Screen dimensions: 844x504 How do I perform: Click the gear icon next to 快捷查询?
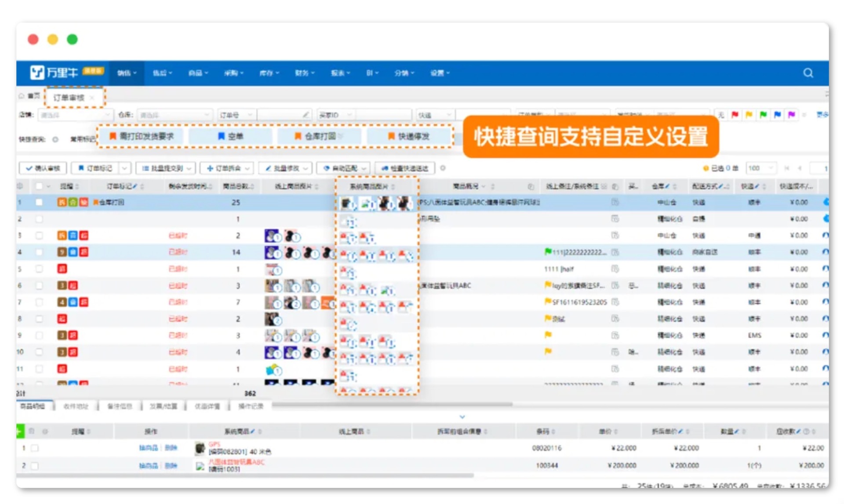pyautogui.click(x=55, y=139)
